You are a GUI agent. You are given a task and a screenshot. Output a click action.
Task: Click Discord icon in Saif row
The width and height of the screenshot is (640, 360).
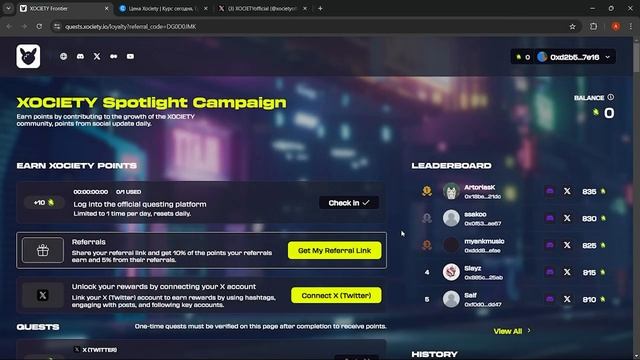(x=550, y=299)
